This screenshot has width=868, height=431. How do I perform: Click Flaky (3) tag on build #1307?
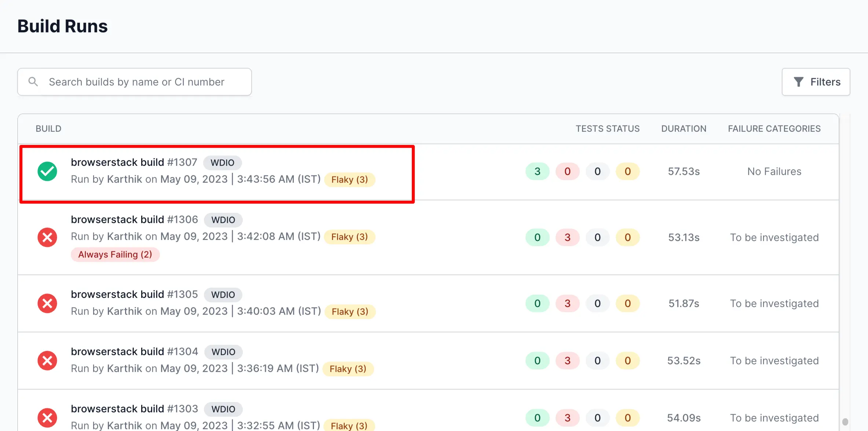pos(349,180)
